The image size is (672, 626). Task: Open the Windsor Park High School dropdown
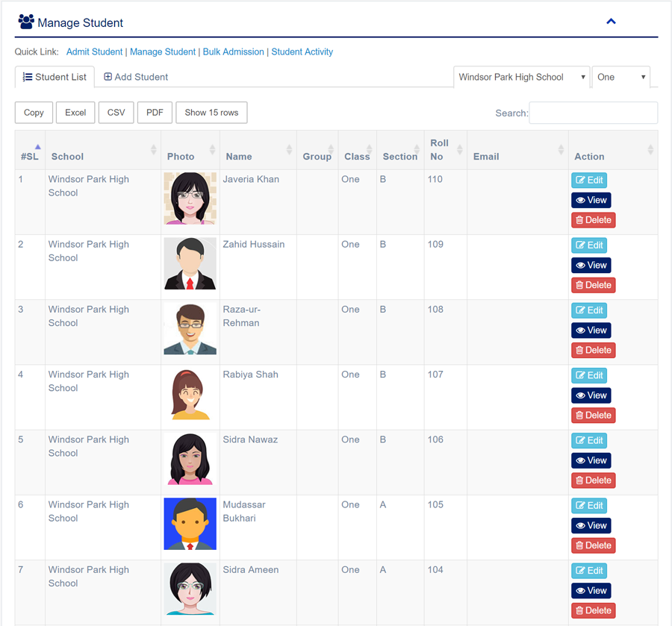[x=521, y=77]
